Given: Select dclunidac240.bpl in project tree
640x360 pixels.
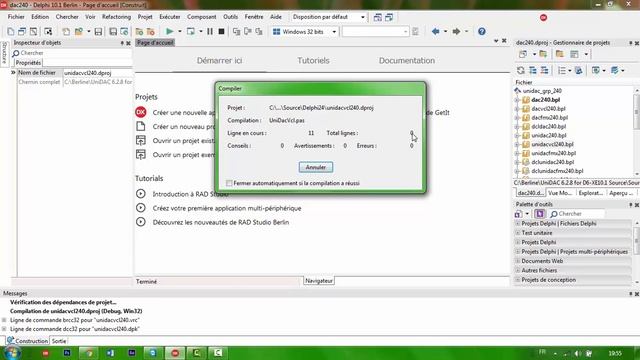Looking at the screenshot, I should [x=553, y=162].
